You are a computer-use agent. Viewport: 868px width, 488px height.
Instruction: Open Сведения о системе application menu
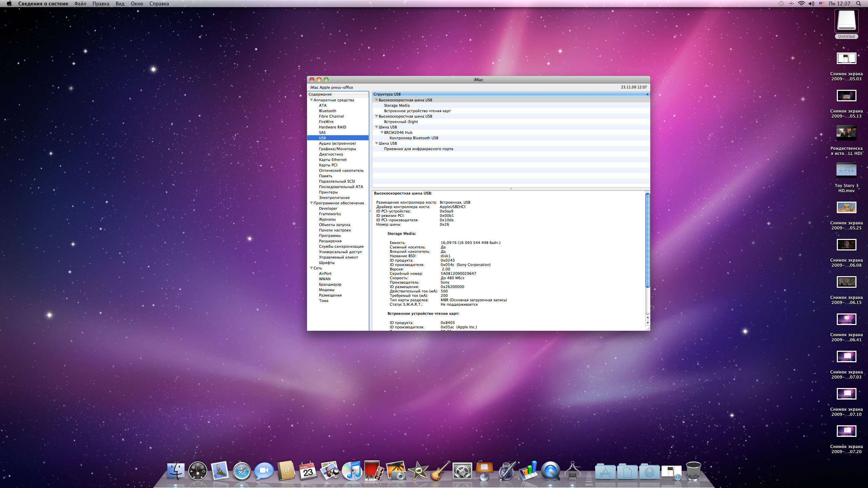tap(43, 4)
